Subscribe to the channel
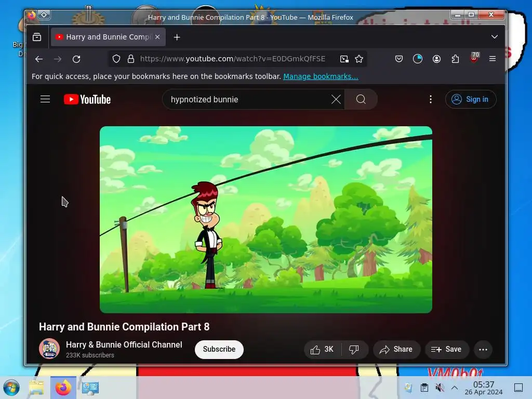The height and width of the screenshot is (399, 532). [x=219, y=349]
